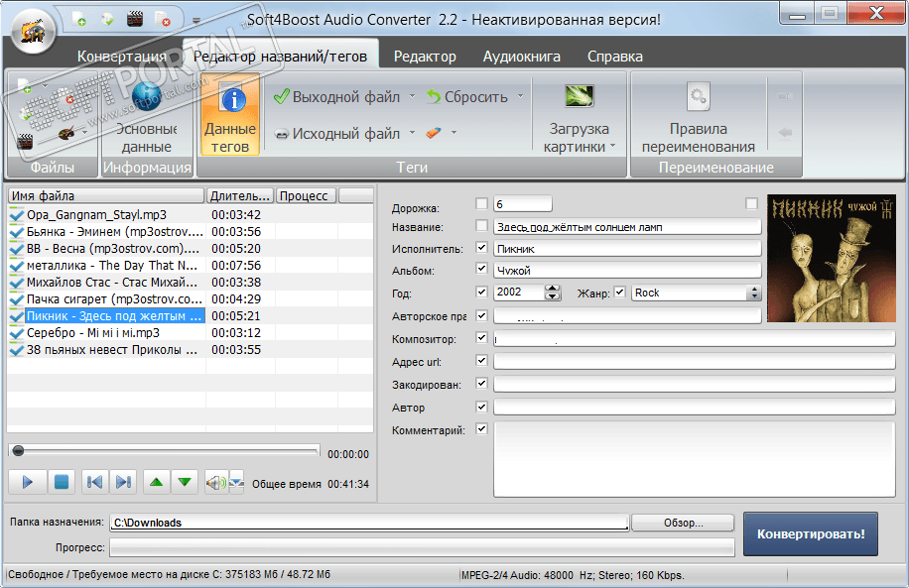This screenshot has height=588, width=909.
Task: Click the Сбросить green reset arrow icon
Action: (x=434, y=97)
